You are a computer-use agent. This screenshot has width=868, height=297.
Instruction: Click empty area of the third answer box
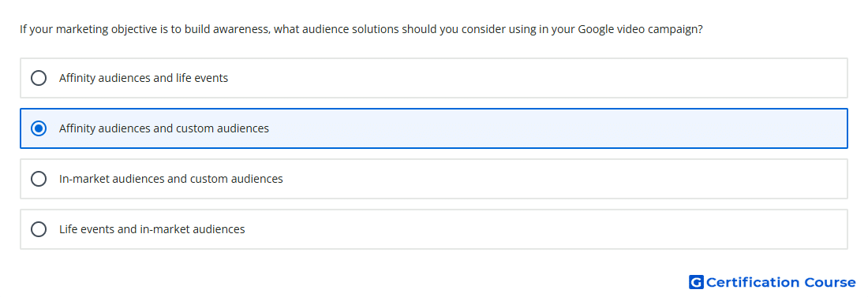coord(554,179)
